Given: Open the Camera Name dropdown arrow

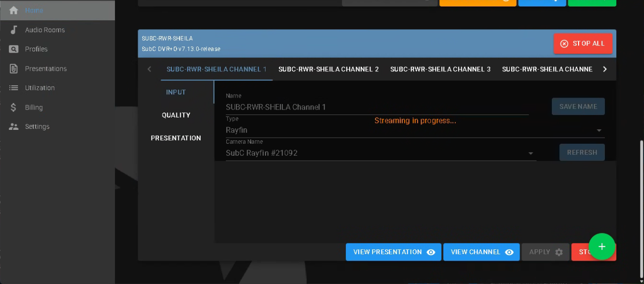Looking at the screenshot, I should 531,154.
